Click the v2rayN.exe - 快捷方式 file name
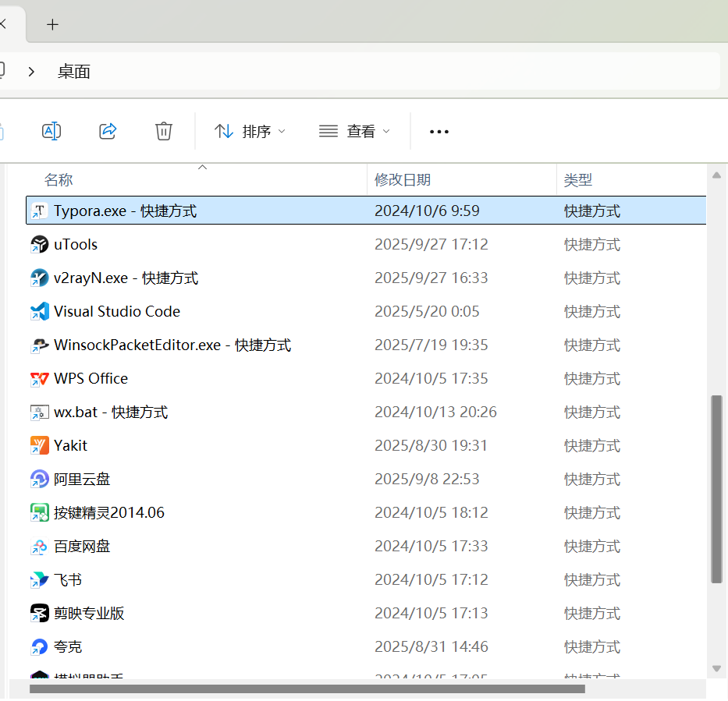This screenshot has height=701, width=728. pos(126,278)
